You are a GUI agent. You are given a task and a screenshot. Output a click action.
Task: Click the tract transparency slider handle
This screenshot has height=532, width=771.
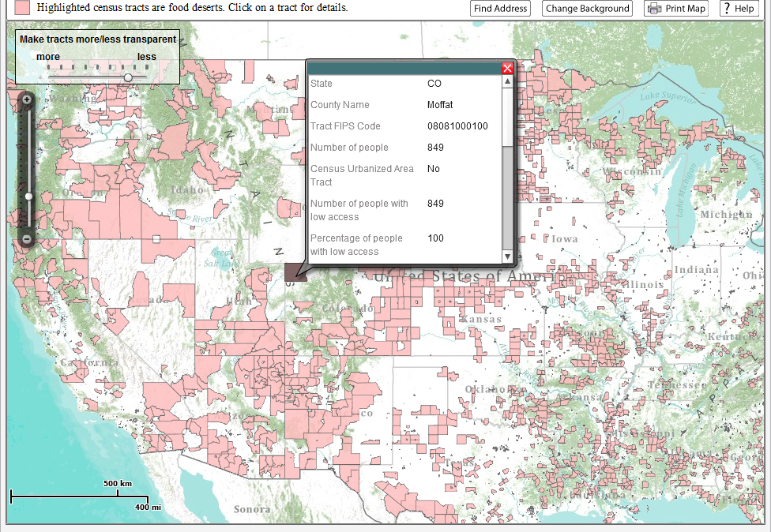coord(127,77)
